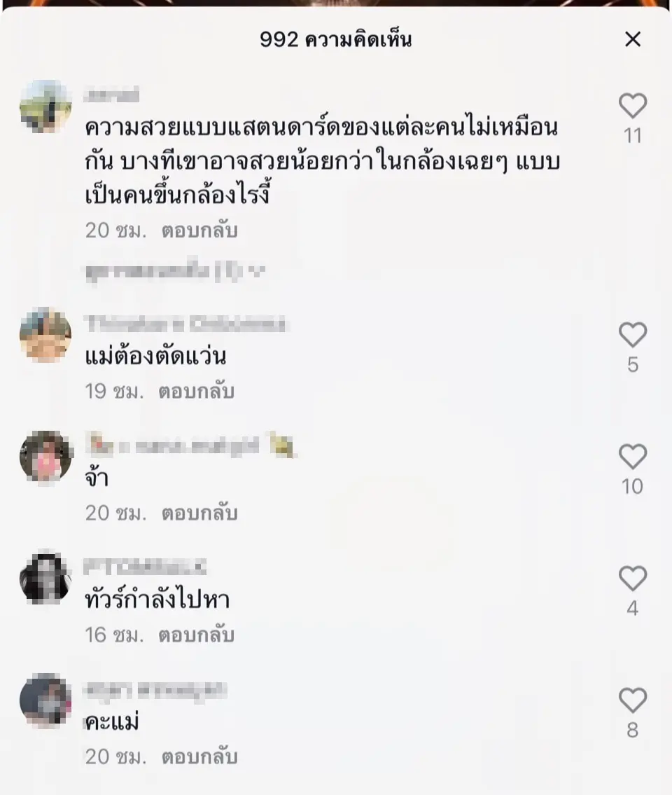The image size is (672, 795).
Task: Reply to the ความสวยแบบแสตนดาร์ด comment
Action: (199, 230)
